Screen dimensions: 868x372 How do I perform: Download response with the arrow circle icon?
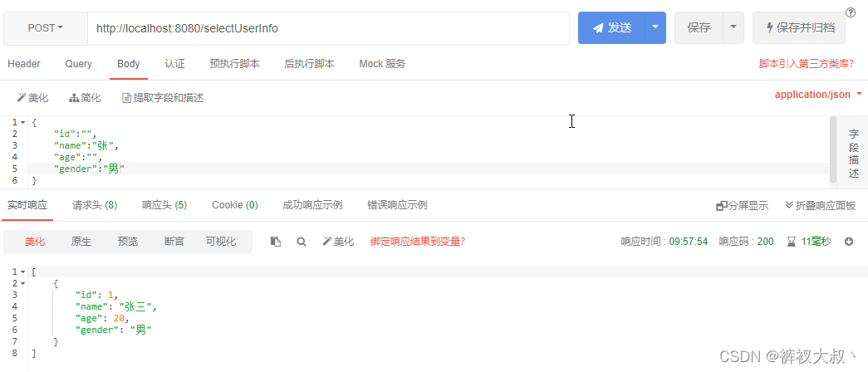[x=850, y=242]
